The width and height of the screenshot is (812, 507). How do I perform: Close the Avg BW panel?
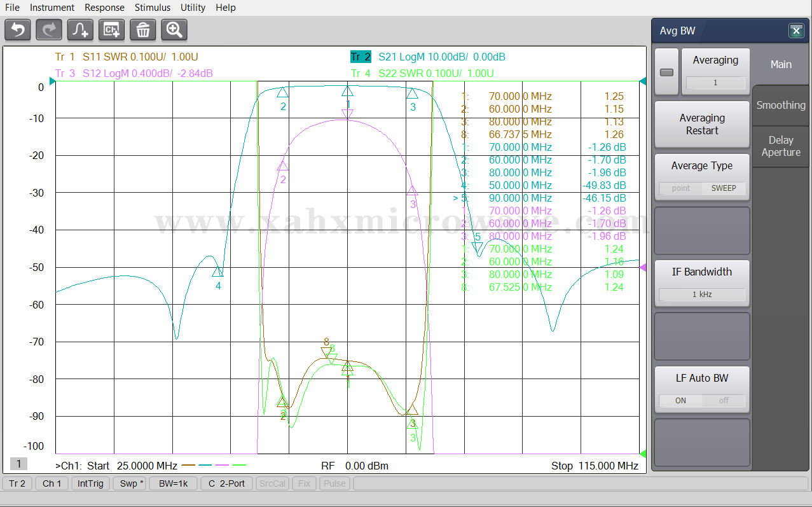[795, 31]
